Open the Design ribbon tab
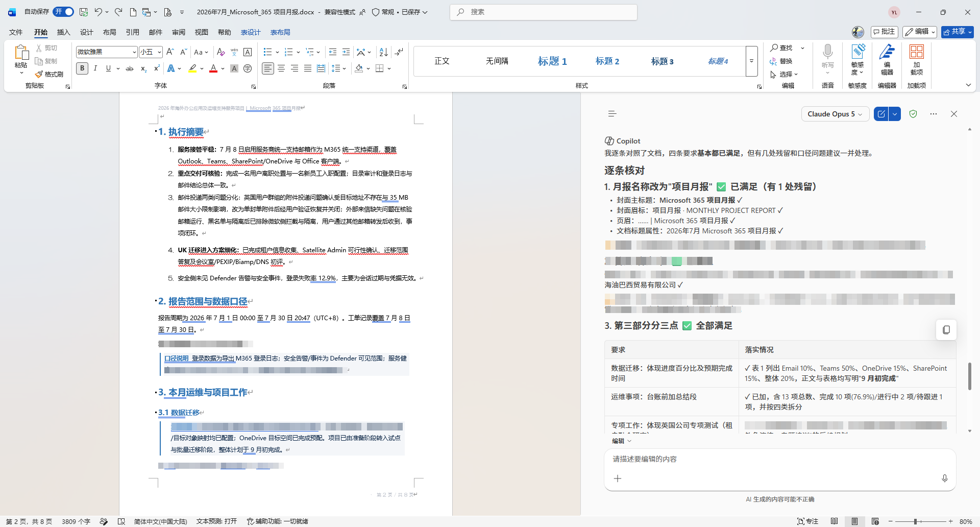Screen dimensions: 980x527 coord(86,32)
